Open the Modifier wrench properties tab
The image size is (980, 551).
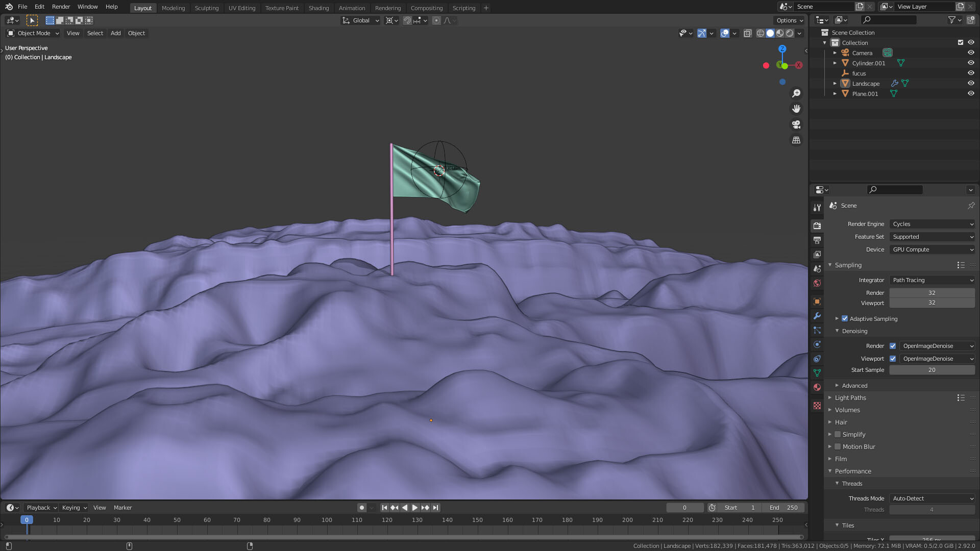817,316
